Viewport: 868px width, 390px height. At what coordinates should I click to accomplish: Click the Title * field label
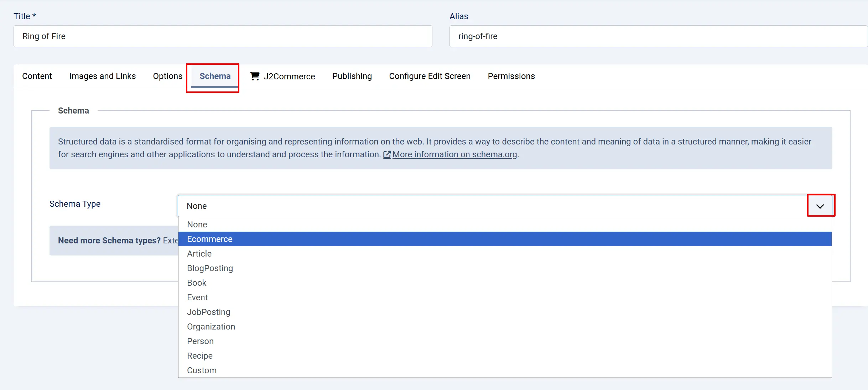click(x=25, y=16)
